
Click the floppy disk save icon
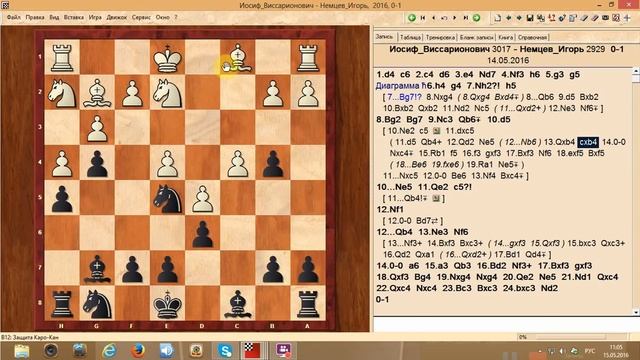[x=530, y=18]
